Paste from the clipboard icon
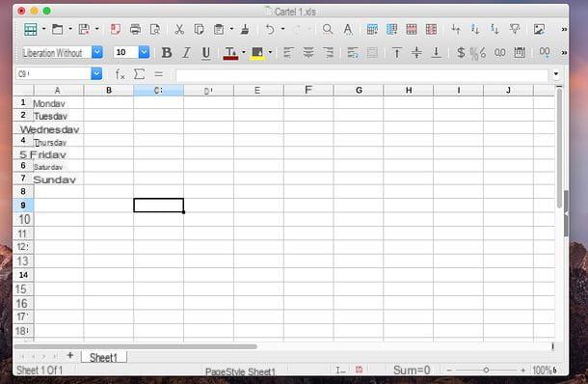 click(219, 29)
